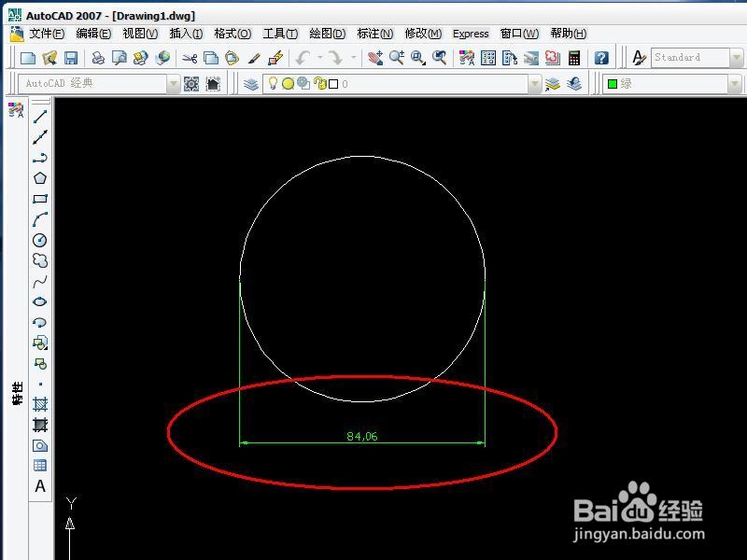Screen dimensions: 747x560
Task: Activate Match Properties brush icon
Action: (254, 58)
